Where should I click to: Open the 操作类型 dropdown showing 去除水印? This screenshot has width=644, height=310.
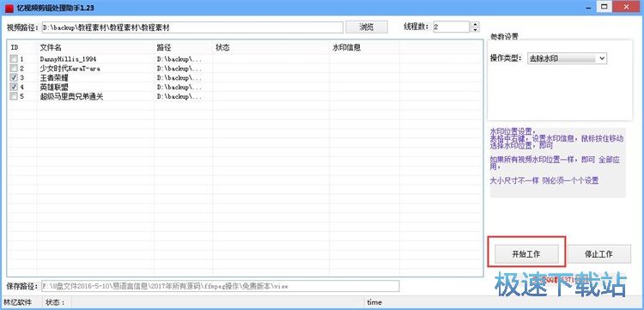point(567,58)
